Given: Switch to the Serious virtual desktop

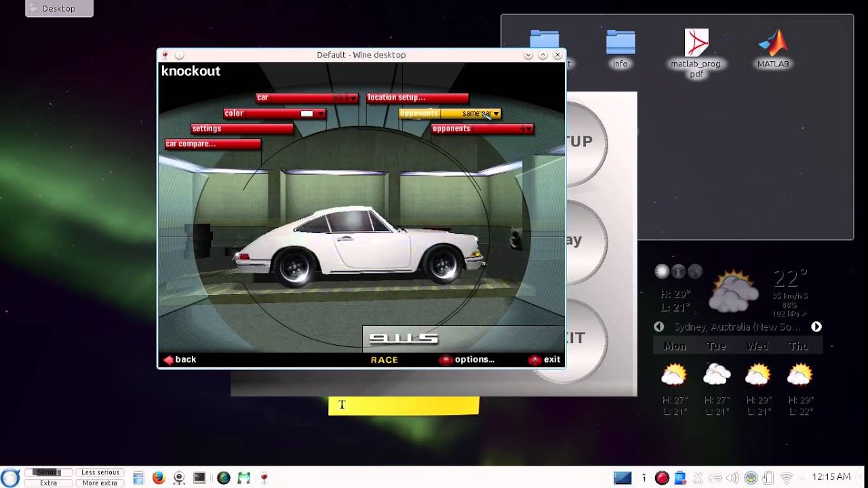Looking at the screenshot, I should pos(48,472).
